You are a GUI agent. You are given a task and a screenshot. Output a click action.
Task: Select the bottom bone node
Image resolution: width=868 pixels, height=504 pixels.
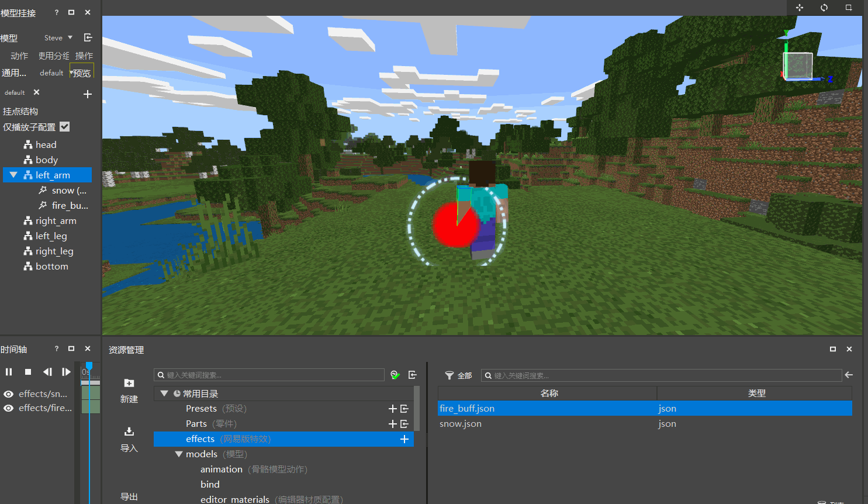coord(46,266)
